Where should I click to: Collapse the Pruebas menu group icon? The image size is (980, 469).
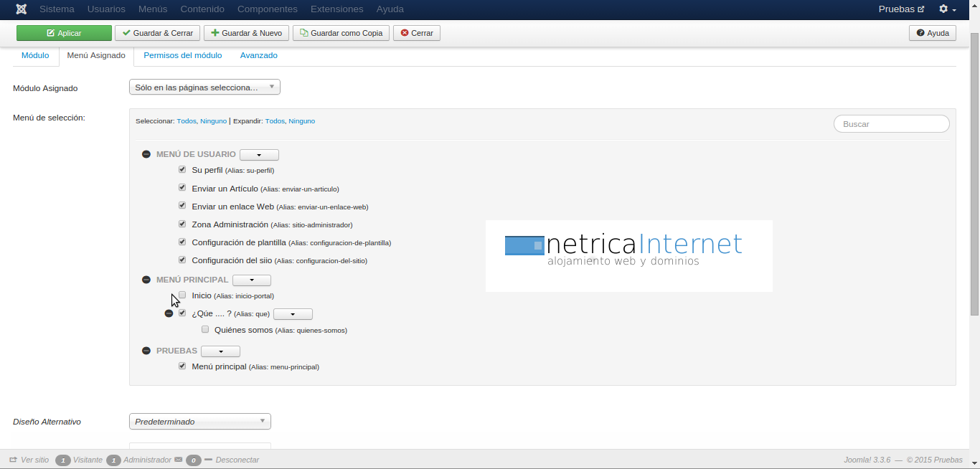146,351
